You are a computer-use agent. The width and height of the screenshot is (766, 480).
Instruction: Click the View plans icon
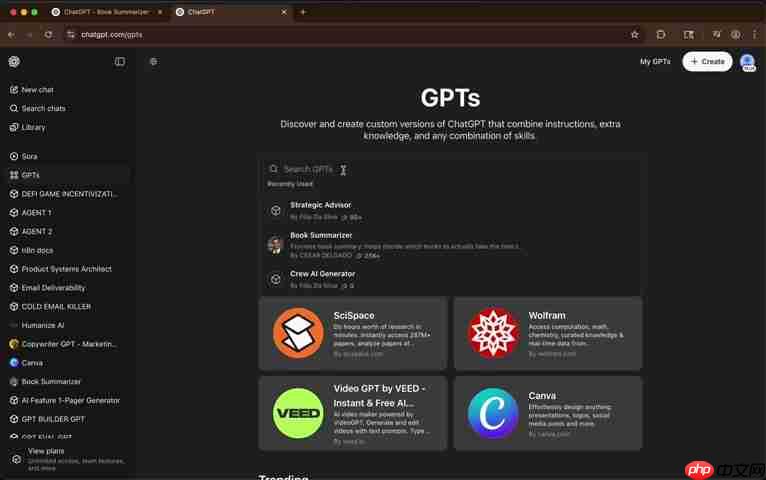coord(16,459)
